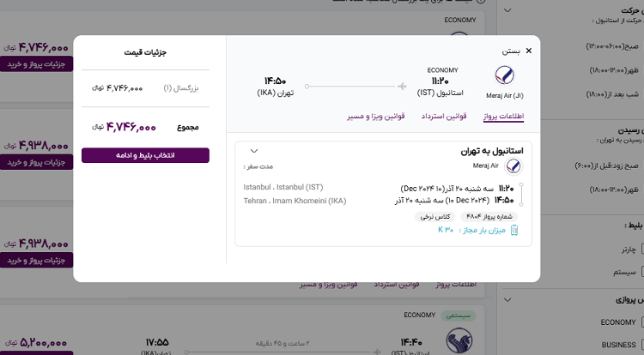
Task: Collapse the flight class filter chevron
Action: click(x=507, y=299)
